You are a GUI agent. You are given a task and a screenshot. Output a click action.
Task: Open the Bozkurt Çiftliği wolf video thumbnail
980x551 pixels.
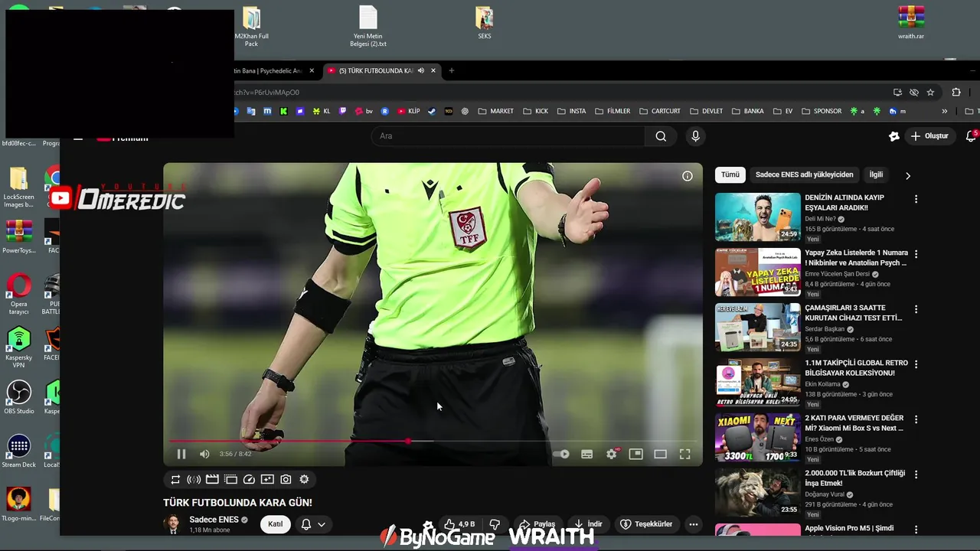coord(758,493)
